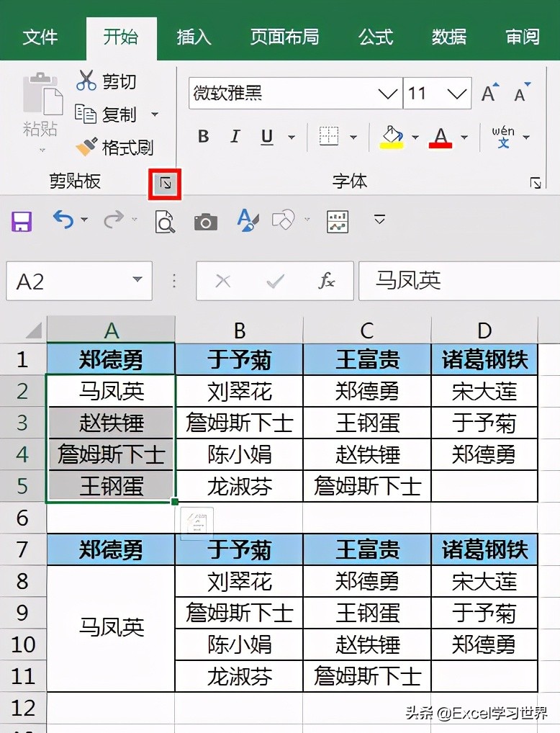Open print preview magnifier icon

pos(165,222)
